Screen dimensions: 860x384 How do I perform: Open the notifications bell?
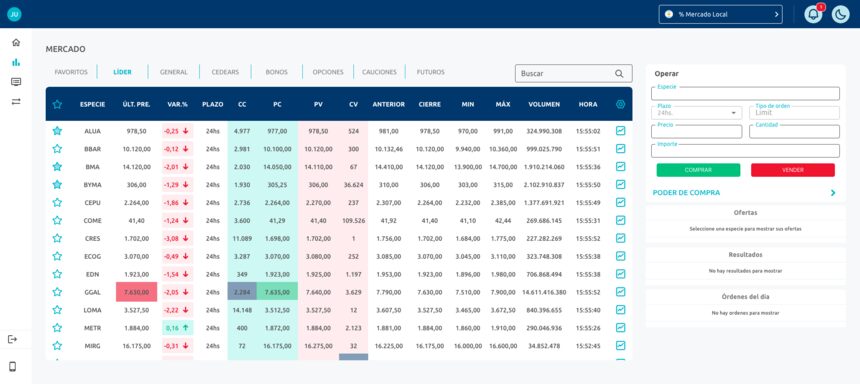[x=813, y=14]
